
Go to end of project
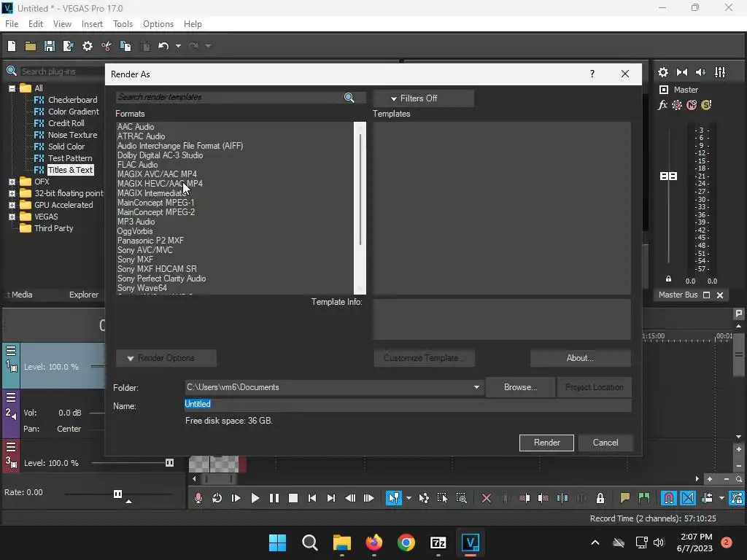pos(331,498)
